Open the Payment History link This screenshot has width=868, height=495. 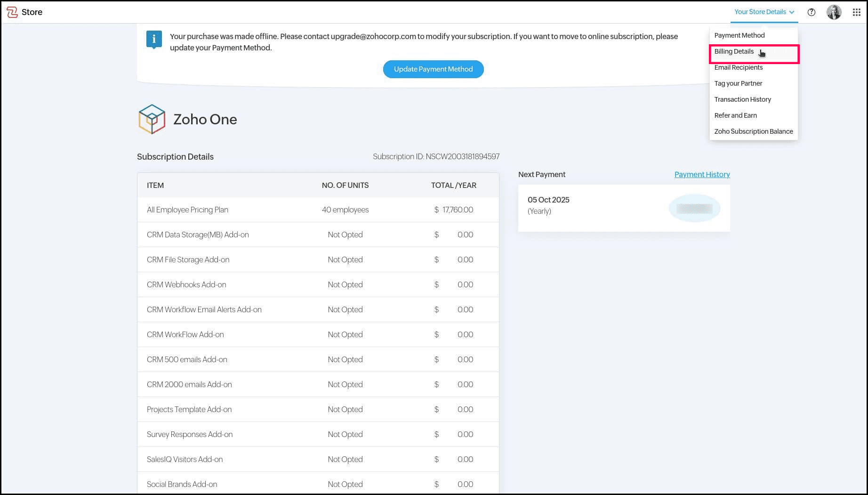click(702, 174)
